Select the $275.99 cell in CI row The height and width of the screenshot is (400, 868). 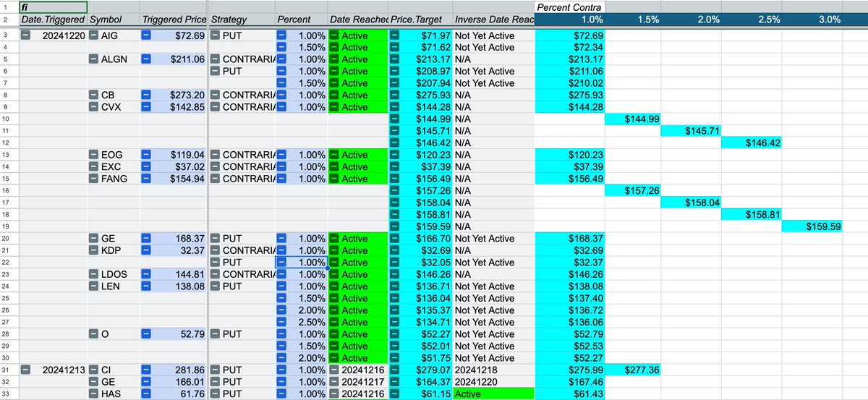570,370
